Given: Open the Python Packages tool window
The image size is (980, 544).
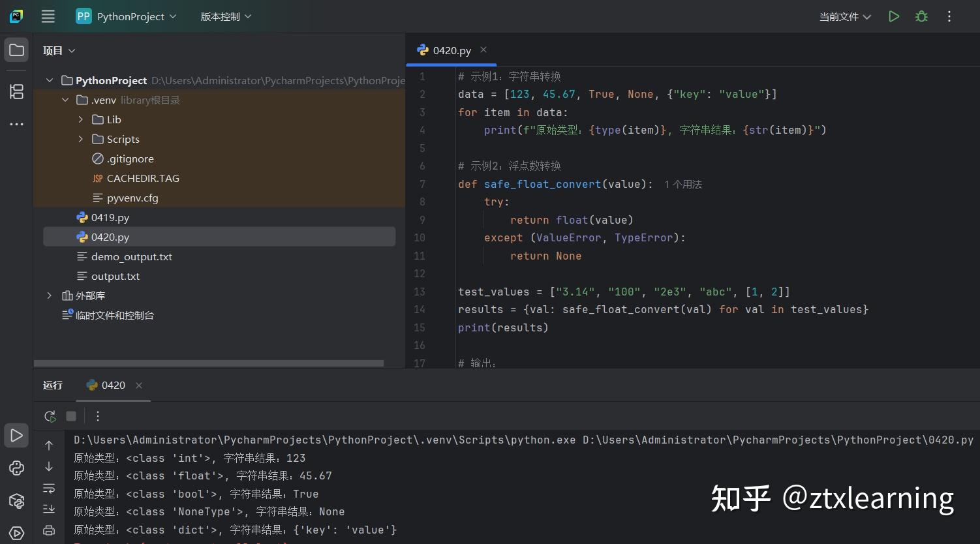Looking at the screenshot, I should [16, 501].
